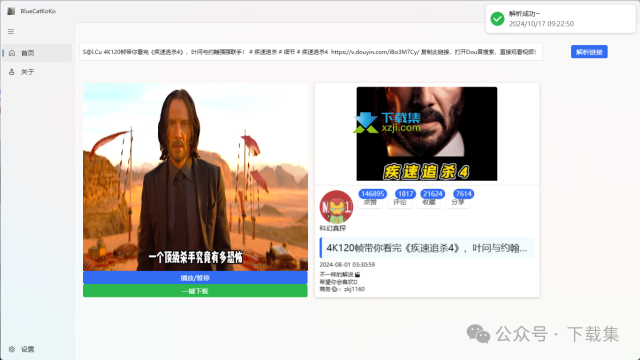640x360 pixels.
Task: Click the home icon in sidebar
Action: [x=12, y=53]
